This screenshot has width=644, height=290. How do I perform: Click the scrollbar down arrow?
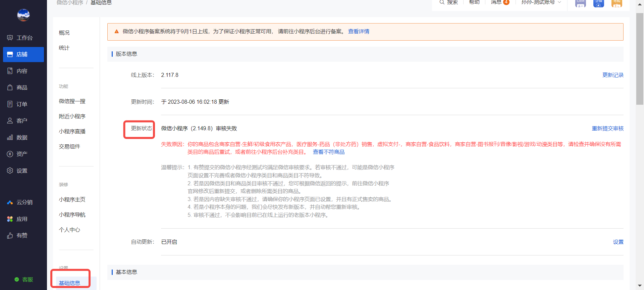pos(640,285)
